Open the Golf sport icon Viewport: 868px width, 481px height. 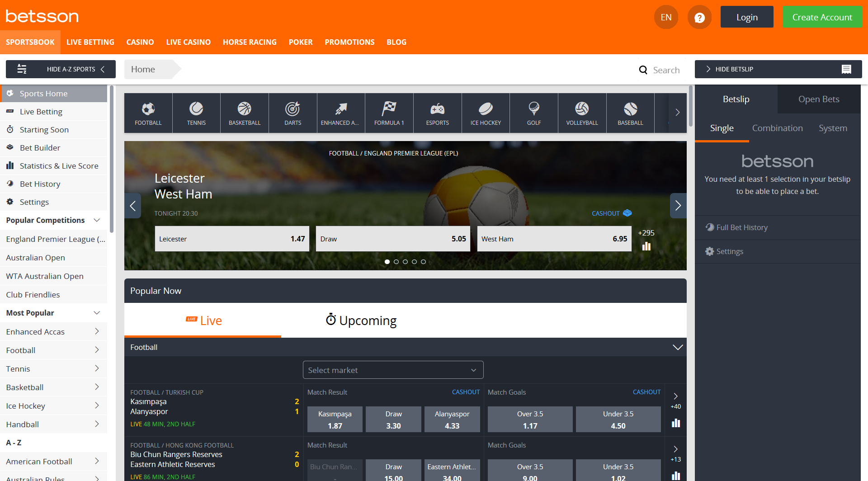[534, 108]
